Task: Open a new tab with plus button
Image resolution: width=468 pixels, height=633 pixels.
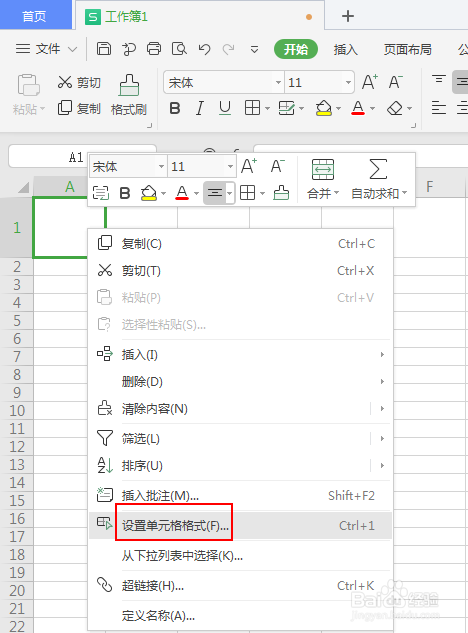Action: coord(348,16)
